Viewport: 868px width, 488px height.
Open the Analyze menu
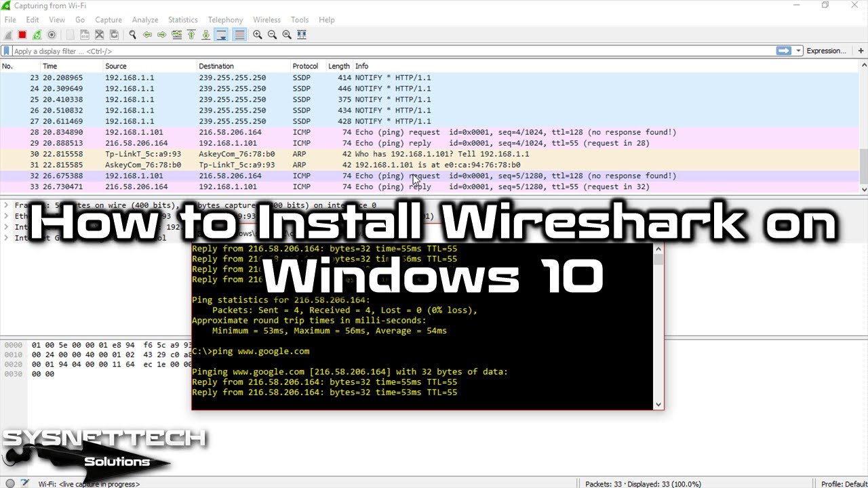tap(145, 20)
